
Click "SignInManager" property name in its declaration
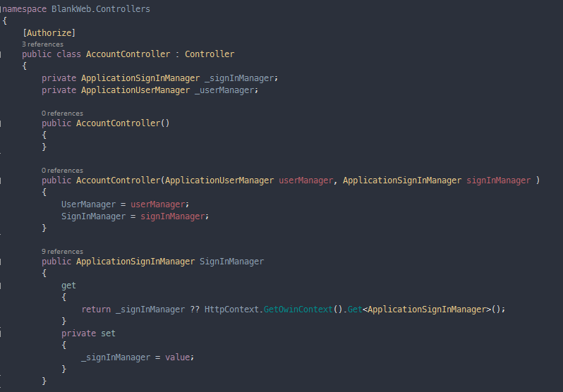pos(231,262)
